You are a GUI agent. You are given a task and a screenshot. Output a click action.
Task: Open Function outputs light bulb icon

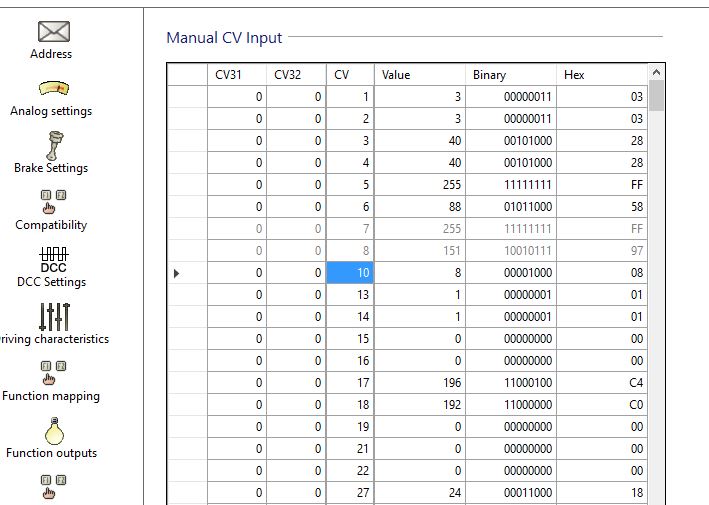click(x=52, y=430)
